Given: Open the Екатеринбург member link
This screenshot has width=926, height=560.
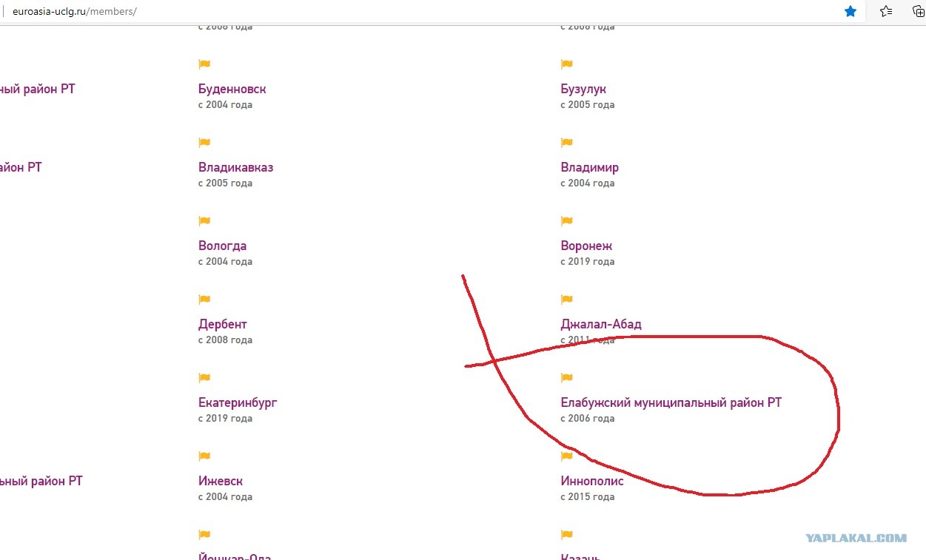Looking at the screenshot, I should (x=238, y=403).
